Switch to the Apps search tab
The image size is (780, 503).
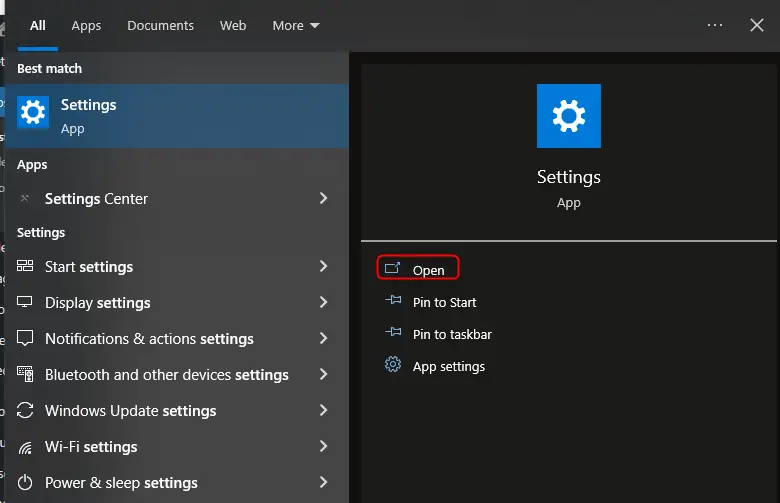[86, 26]
